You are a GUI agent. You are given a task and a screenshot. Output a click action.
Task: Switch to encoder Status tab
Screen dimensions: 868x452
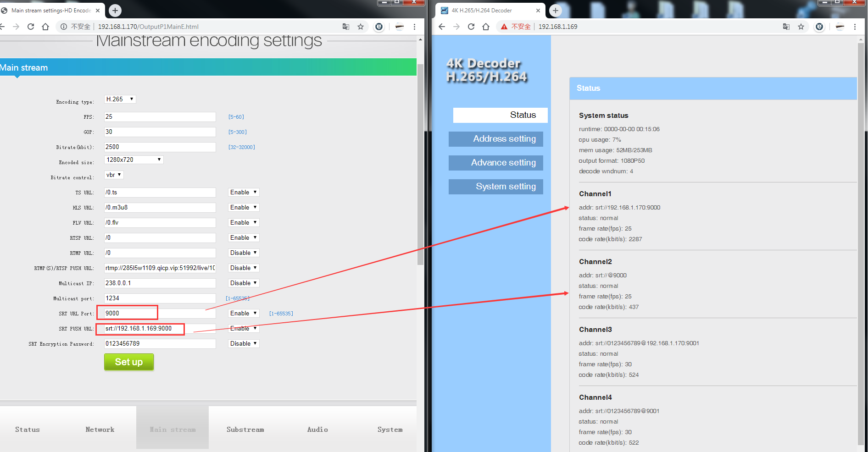[x=28, y=430]
